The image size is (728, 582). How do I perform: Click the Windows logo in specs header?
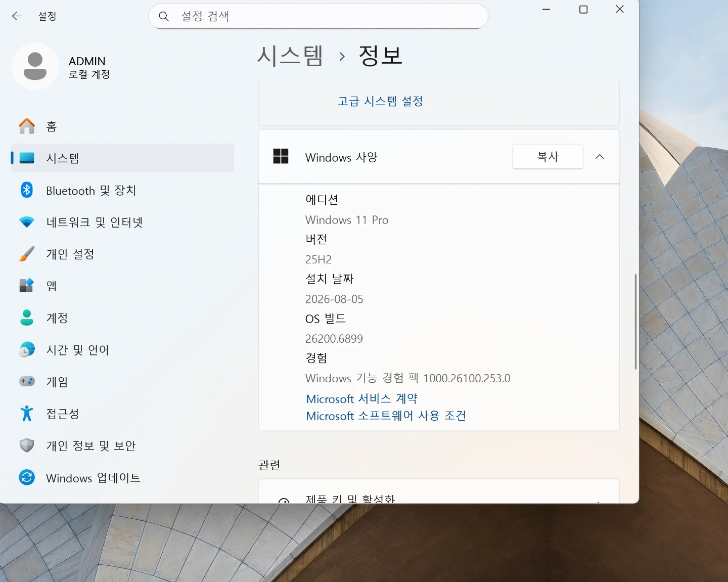click(x=281, y=156)
